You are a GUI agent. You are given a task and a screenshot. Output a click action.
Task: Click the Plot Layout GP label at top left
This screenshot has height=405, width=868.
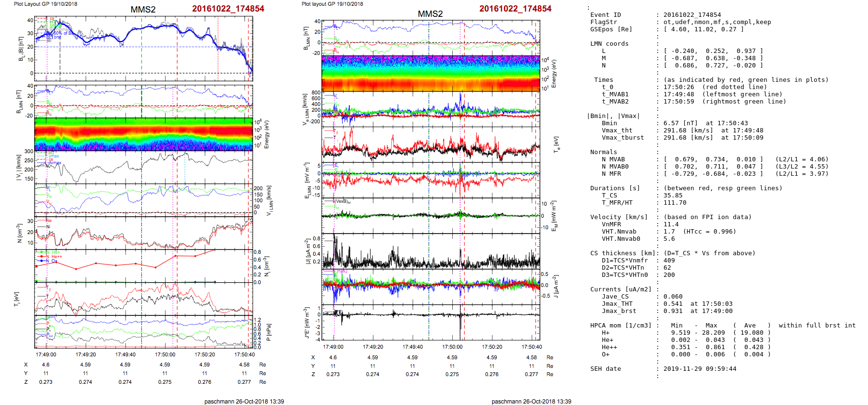coord(45,4)
